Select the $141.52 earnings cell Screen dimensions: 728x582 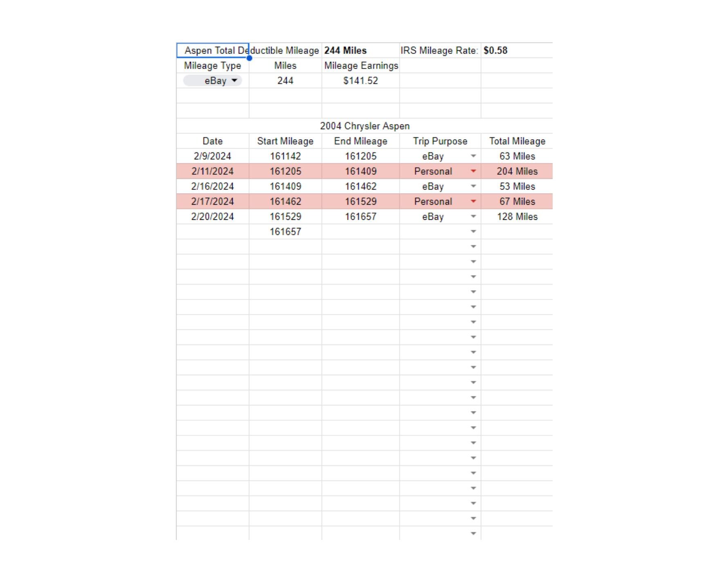(361, 80)
